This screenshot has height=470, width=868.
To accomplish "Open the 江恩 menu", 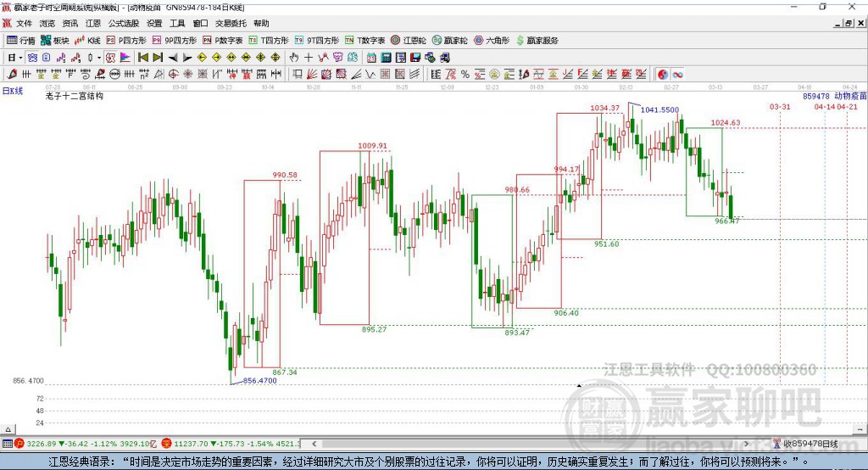I will click(x=93, y=23).
